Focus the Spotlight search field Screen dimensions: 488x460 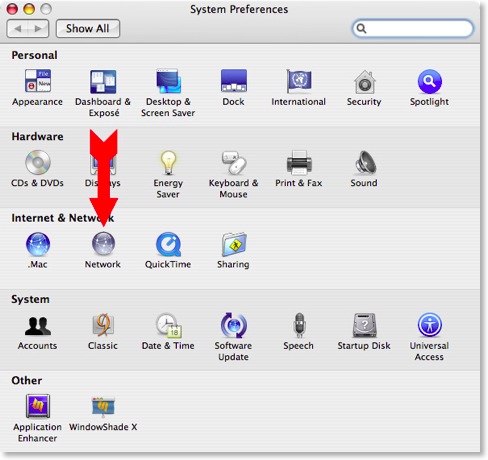(x=413, y=29)
